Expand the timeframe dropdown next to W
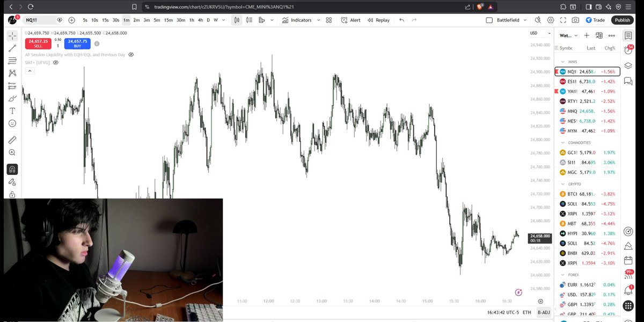Viewport: 644px width, 322px height. click(223, 20)
